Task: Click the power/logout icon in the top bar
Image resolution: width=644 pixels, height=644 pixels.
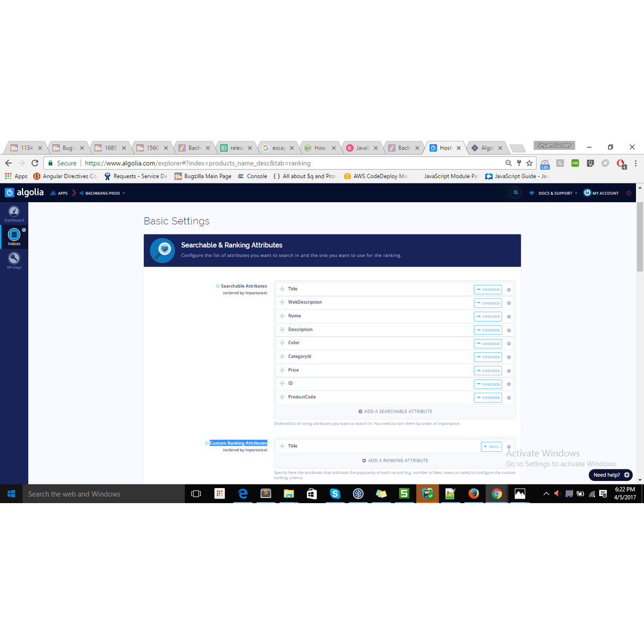Action: pos(628,193)
